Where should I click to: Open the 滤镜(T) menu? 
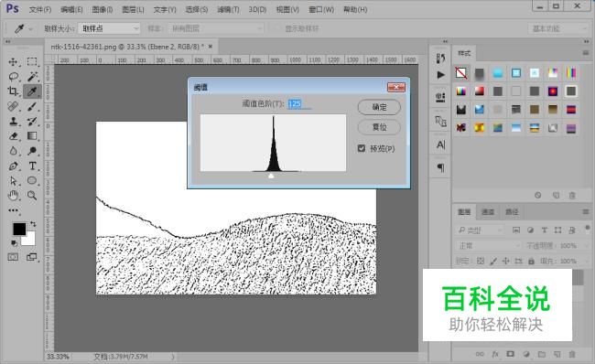pos(228,9)
